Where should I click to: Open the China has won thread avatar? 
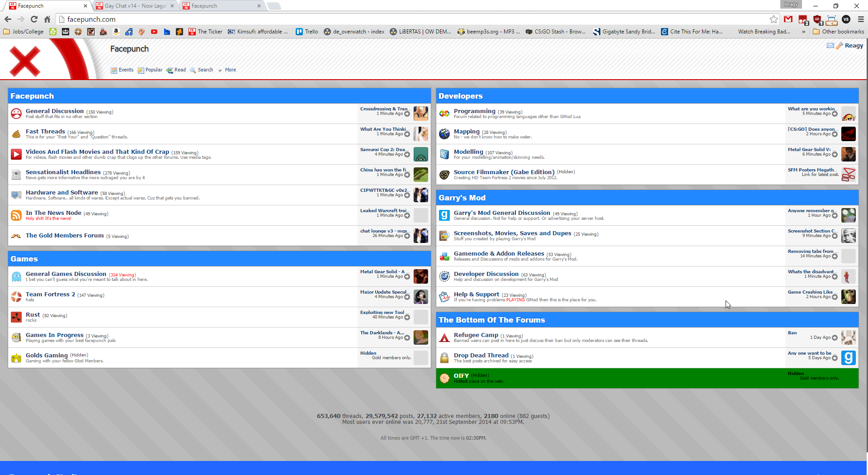(x=421, y=175)
